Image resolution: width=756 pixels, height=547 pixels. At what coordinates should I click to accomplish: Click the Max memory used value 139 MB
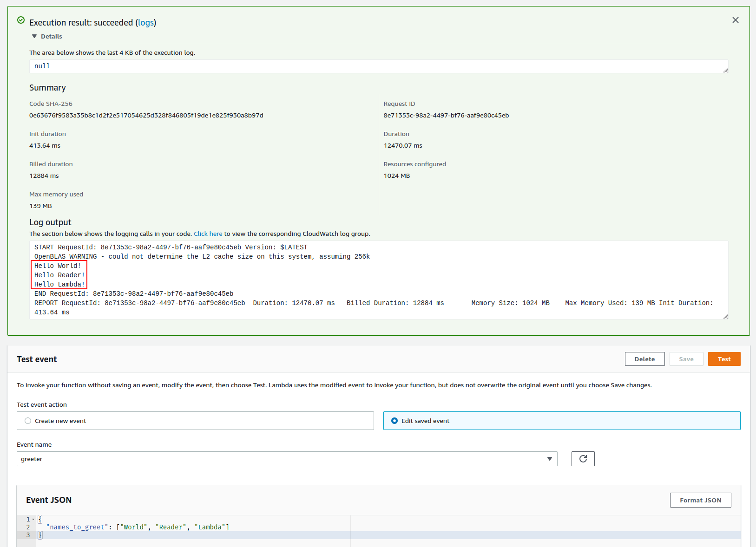[x=40, y=206]
